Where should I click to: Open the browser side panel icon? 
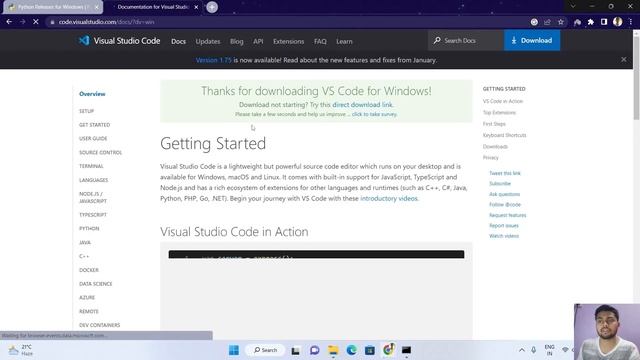[x=604, y=22]
